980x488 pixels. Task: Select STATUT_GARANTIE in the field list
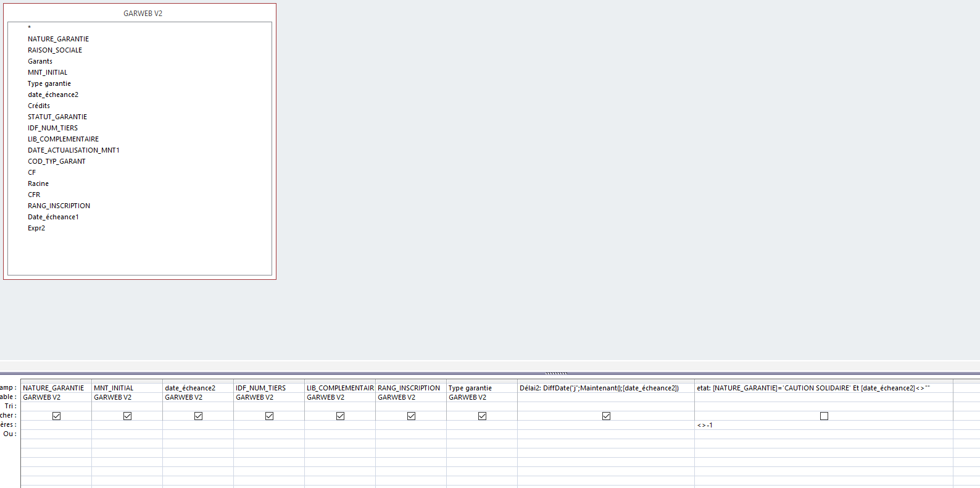(x=57, y=117)
